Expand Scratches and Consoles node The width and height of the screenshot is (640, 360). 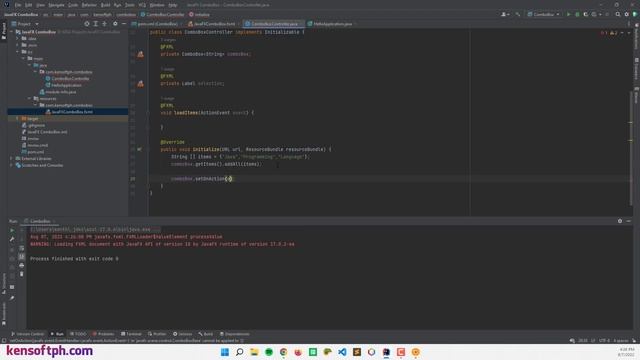[x=11, y=165]
